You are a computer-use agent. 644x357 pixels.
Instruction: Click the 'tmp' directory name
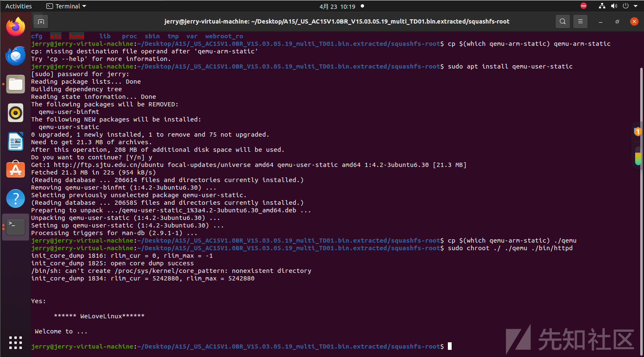pos(173,36)
